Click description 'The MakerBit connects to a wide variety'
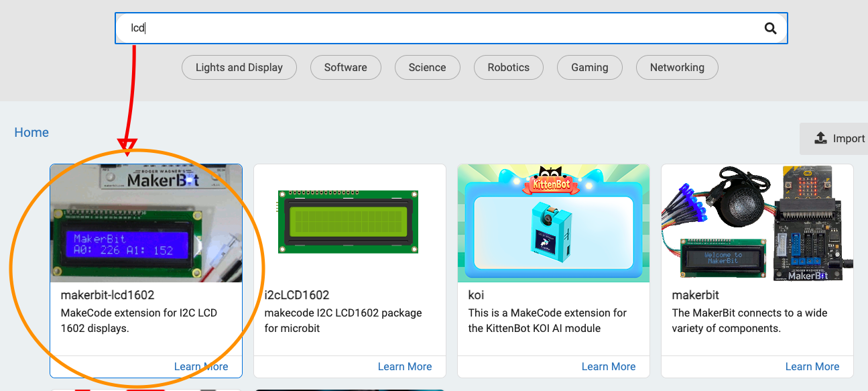 click(x=750, y=321)
